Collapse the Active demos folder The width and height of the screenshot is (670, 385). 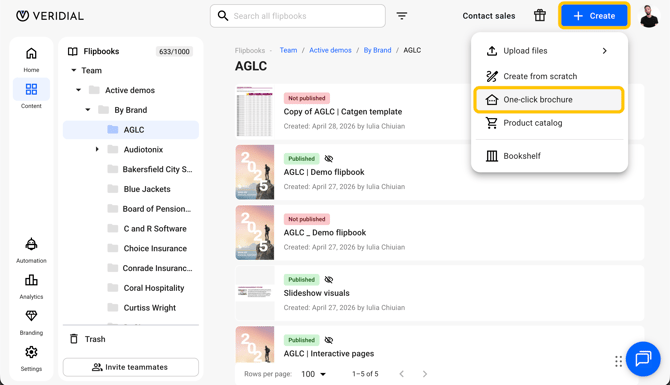coord(78,90)
